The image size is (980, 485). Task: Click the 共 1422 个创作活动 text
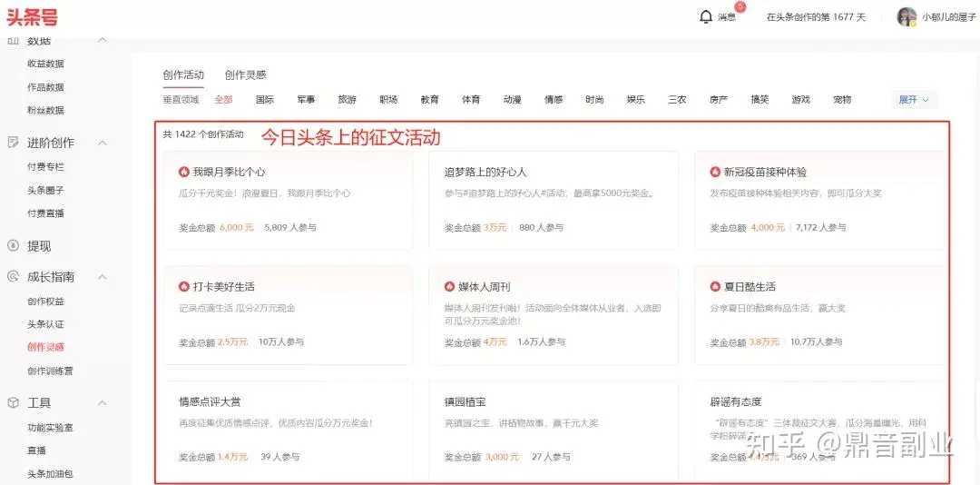(203, 134)
